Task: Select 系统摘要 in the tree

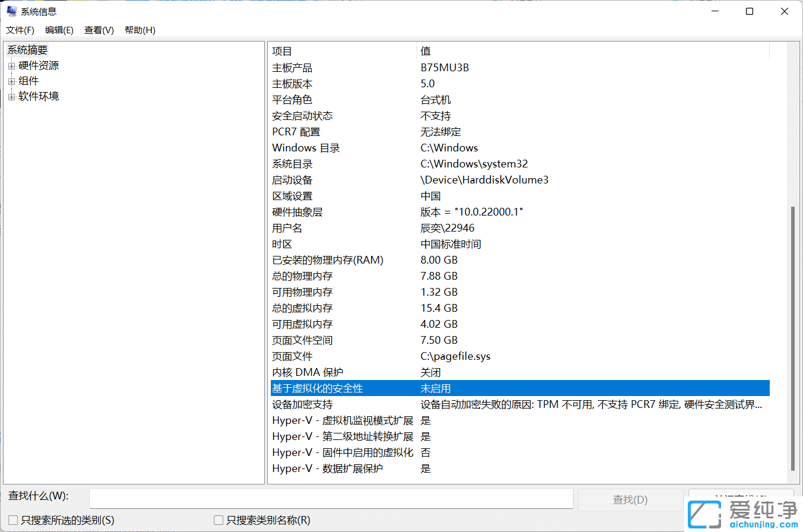Action: [27, 50]
